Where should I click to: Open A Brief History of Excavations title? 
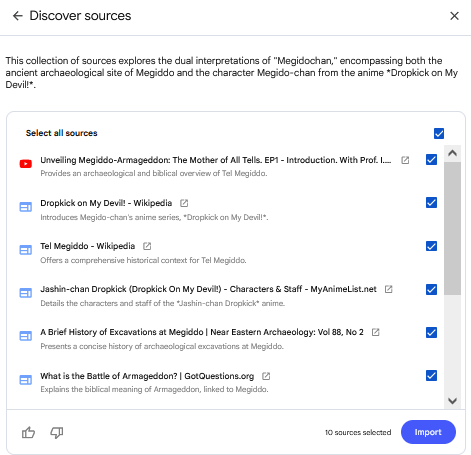click(202, 332)
